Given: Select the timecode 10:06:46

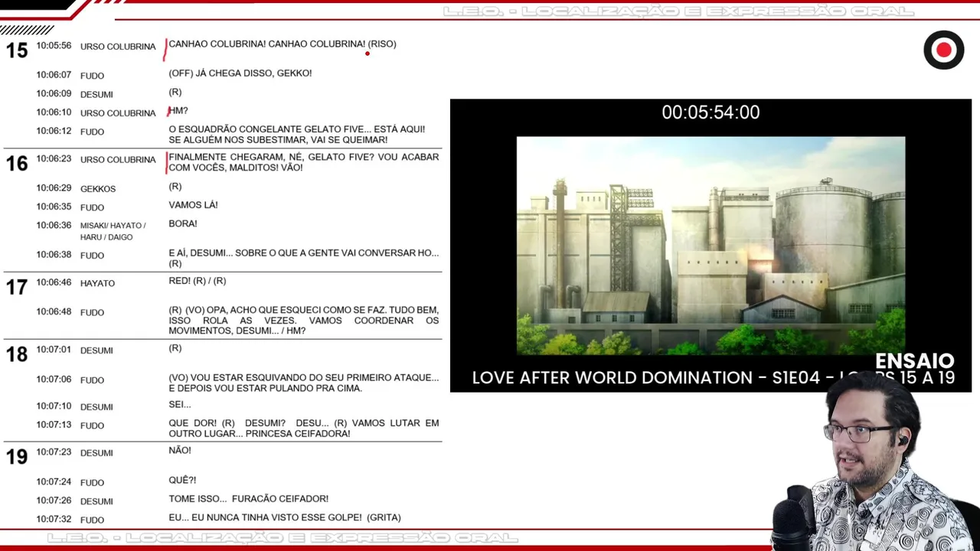Looking at the screenshot, I should coord(54,282).
